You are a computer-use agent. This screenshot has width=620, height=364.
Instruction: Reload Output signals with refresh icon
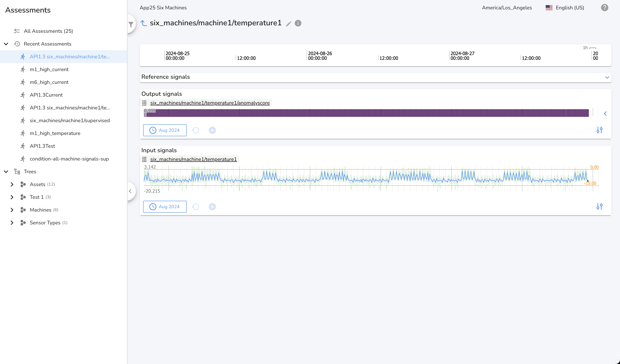point(195,130)
